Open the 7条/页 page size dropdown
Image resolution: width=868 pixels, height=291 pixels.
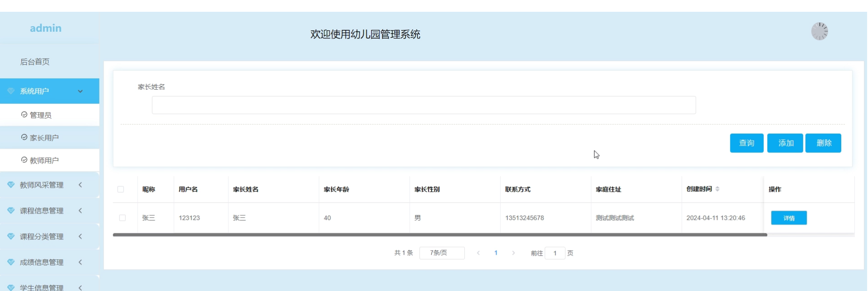click(442, 253)
